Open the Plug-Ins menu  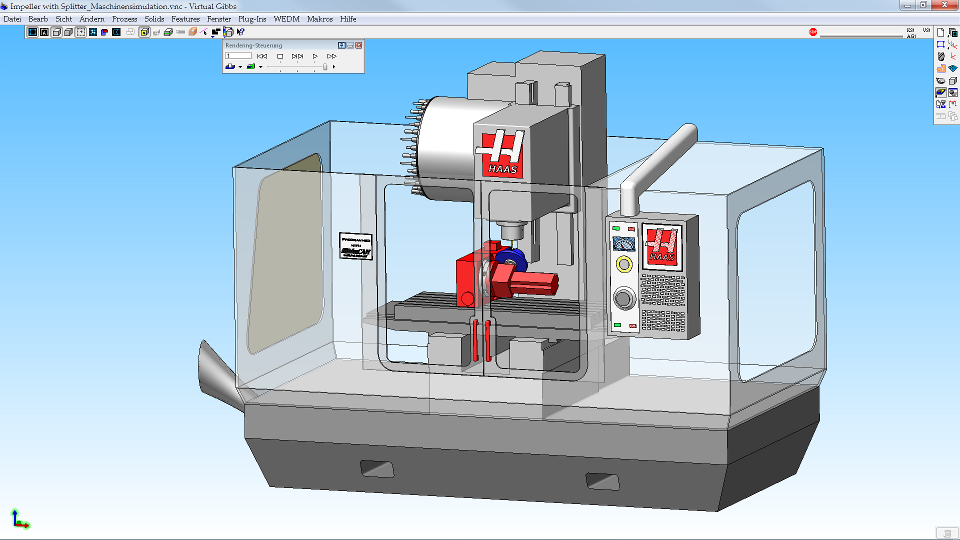pos(252,19)
